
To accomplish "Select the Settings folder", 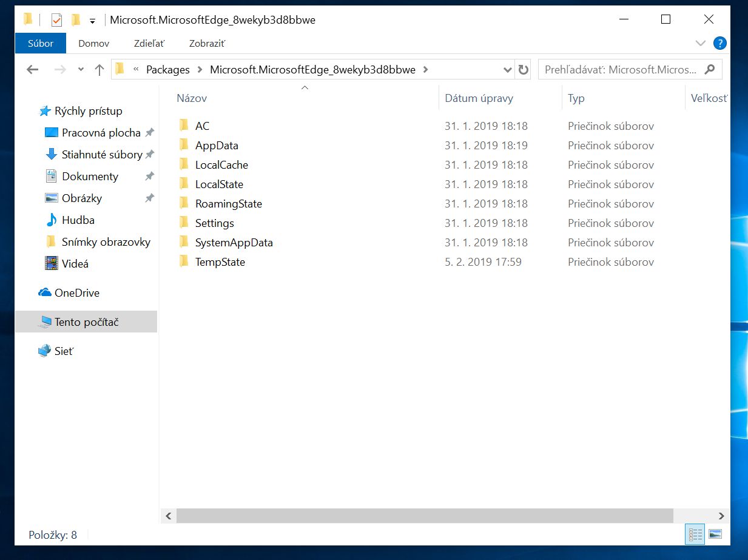I will (x=214, y=223).
